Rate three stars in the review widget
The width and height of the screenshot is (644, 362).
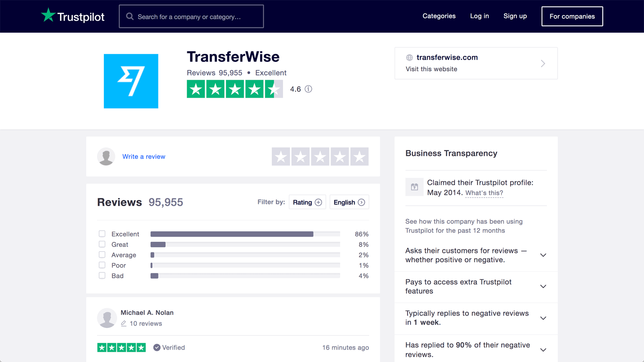(x=320, y=157)
